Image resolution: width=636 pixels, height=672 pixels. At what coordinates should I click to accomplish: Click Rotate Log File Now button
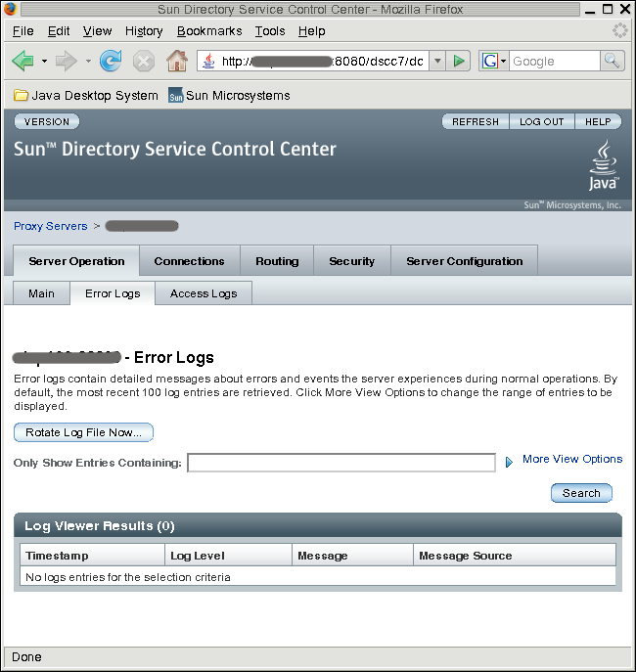(x=83, y=432)
